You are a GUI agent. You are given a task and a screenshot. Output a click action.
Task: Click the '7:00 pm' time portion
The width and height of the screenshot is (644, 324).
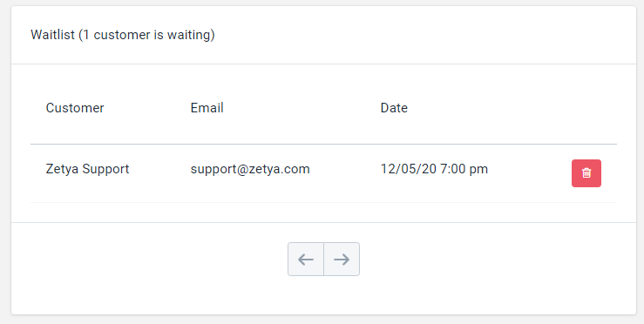pyautogui.click(x=464, y=169)
